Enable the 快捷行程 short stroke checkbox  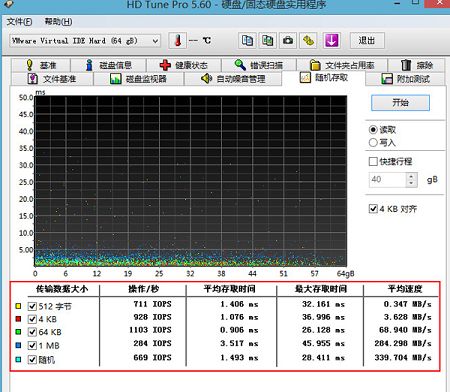[x=373, y=162]
